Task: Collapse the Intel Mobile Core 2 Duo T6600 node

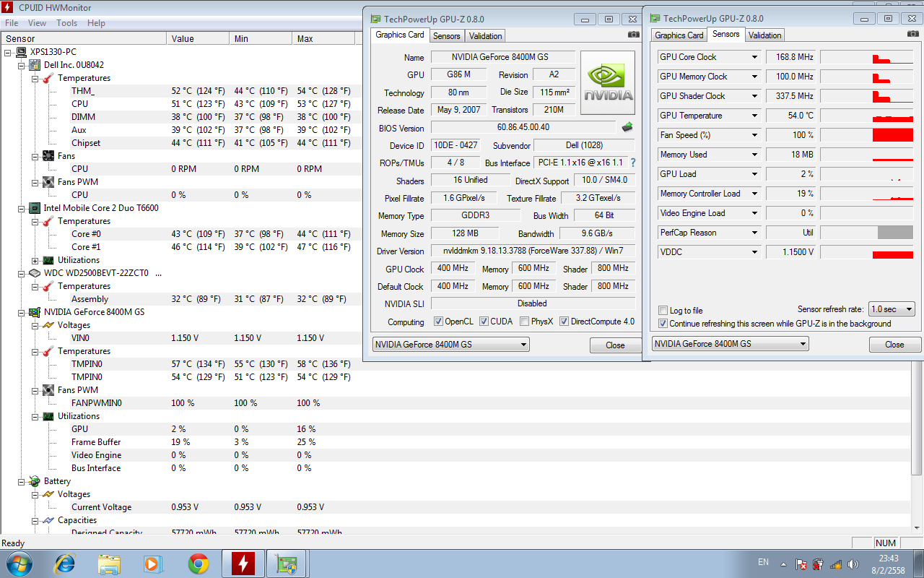Action: 22,208
